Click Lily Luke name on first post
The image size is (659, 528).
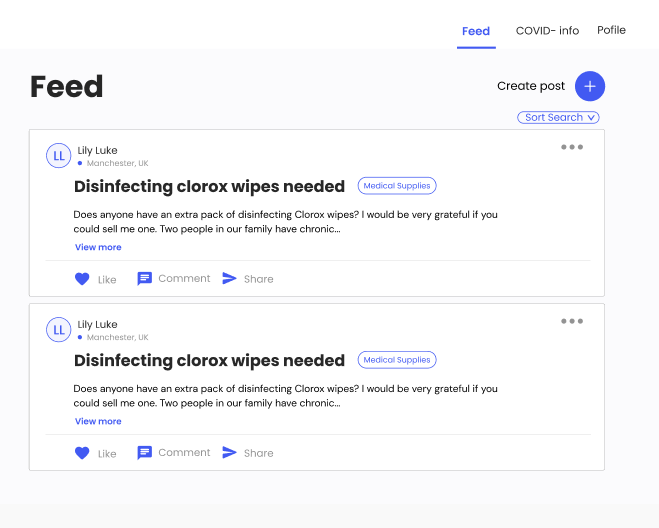(x=97, y=150)
